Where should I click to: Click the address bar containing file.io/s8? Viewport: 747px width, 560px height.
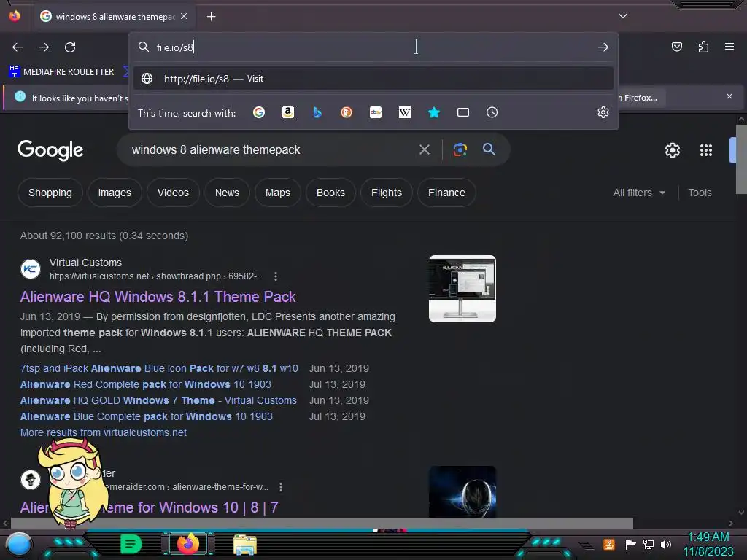click(x=373, y=47)
